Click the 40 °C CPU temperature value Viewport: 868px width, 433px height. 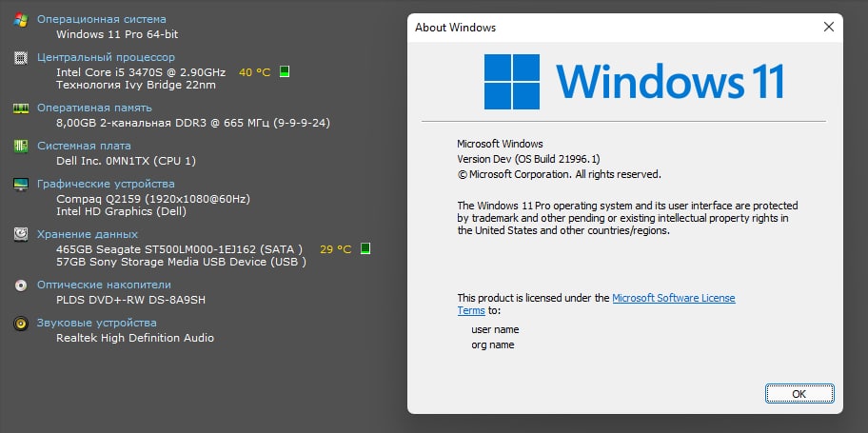click(255, 72)
